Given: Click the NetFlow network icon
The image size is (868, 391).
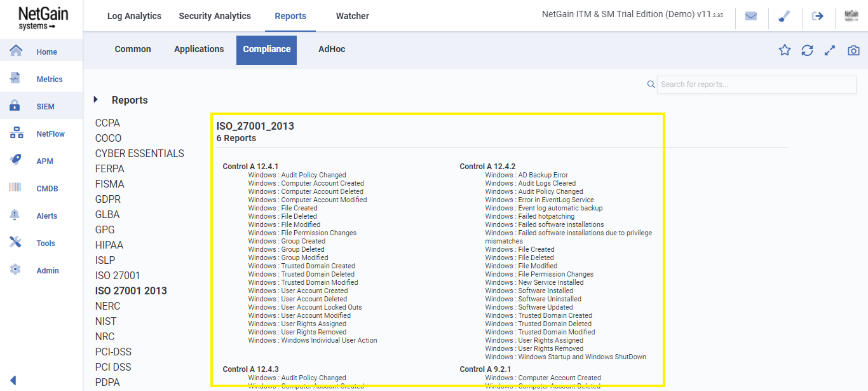Looking at the screenshot, I should click(15, 134).
